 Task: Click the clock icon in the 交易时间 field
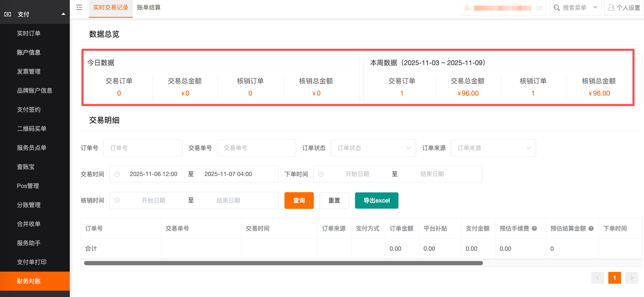117,174
